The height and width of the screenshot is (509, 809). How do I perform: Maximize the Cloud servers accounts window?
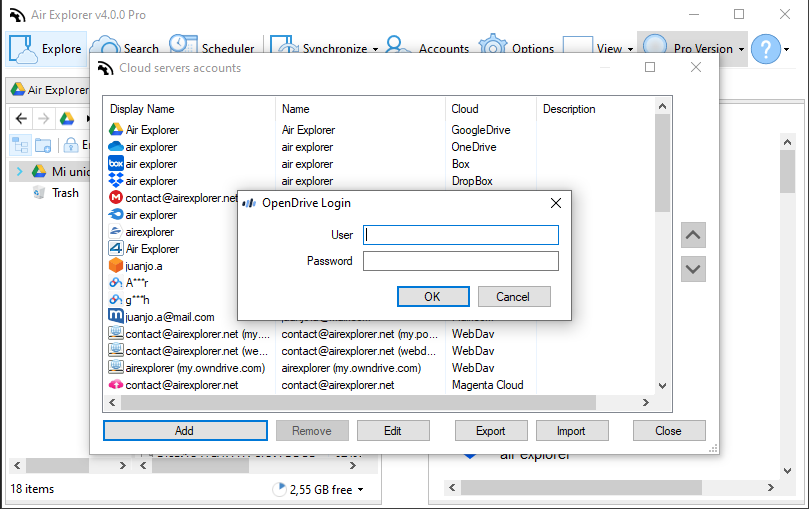point(650,67)
